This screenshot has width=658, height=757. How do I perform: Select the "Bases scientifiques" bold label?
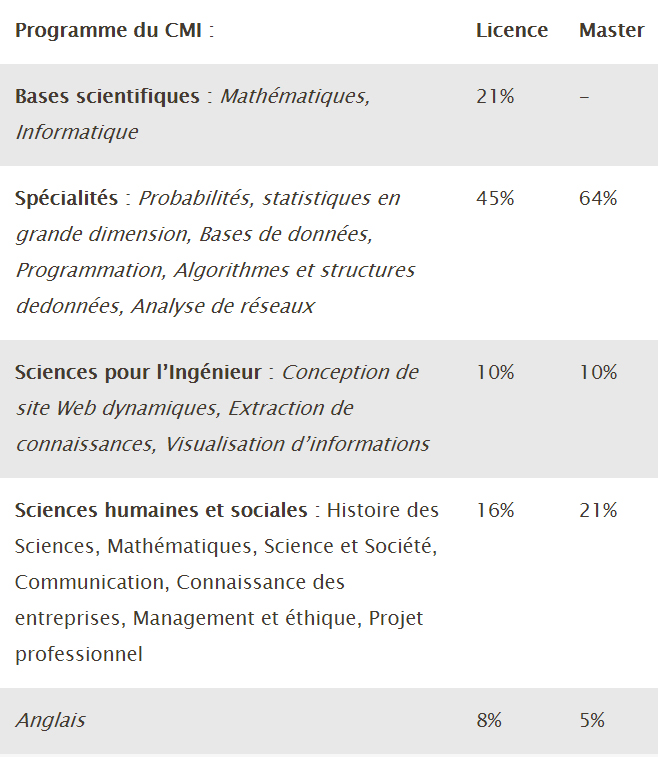(x=107, y=96)
